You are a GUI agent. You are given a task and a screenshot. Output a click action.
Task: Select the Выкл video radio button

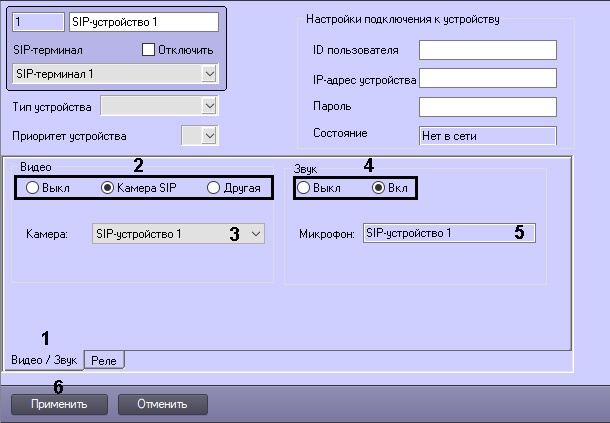click(33, 187)
